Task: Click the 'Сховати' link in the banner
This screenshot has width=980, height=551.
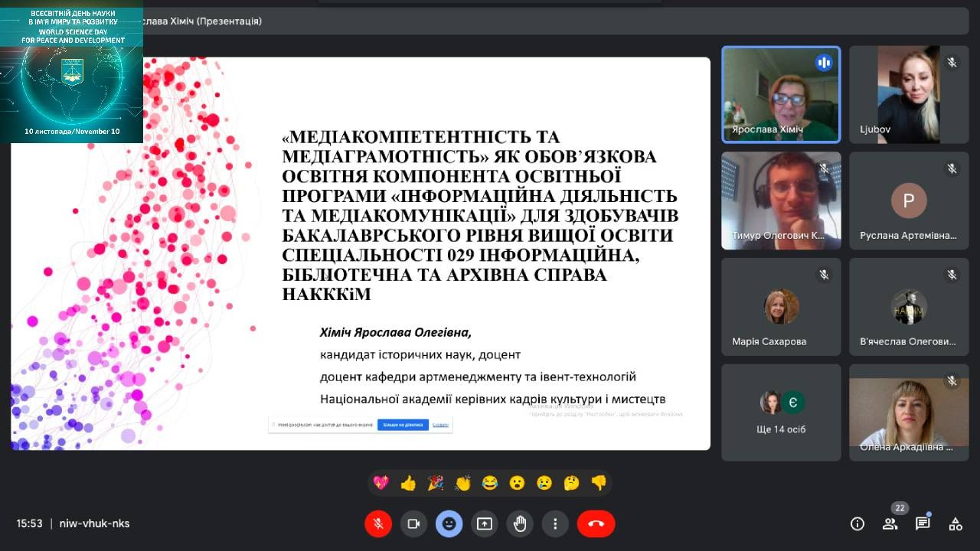Action: click(442, 423)
